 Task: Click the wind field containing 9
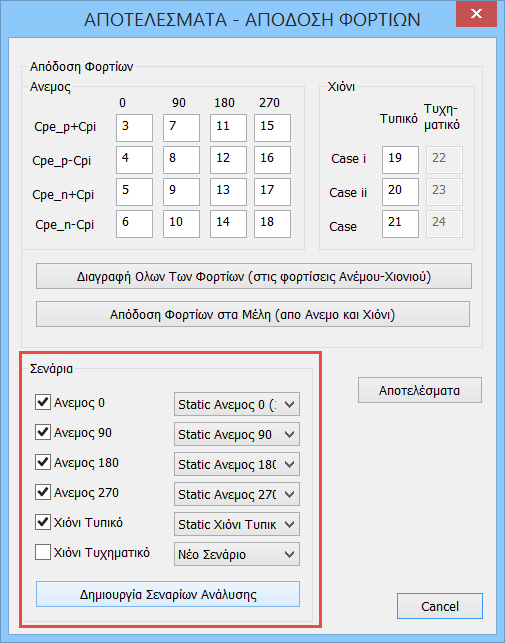[x=181, y=192]
